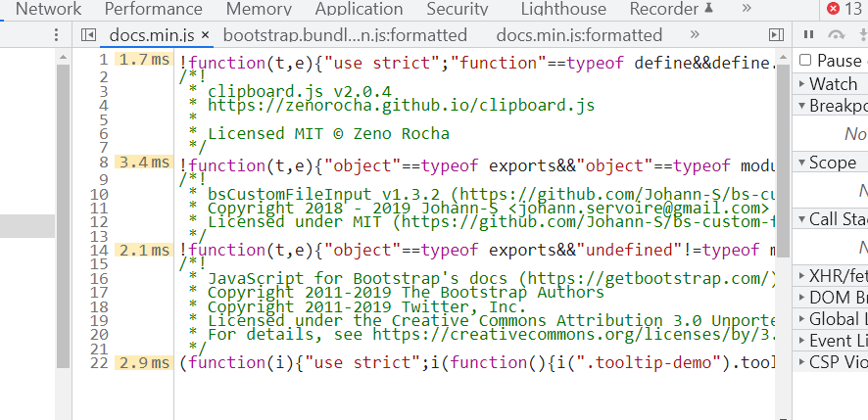Expand the Watch section
The height and width of the screenshot is (420, 868).
831,84
